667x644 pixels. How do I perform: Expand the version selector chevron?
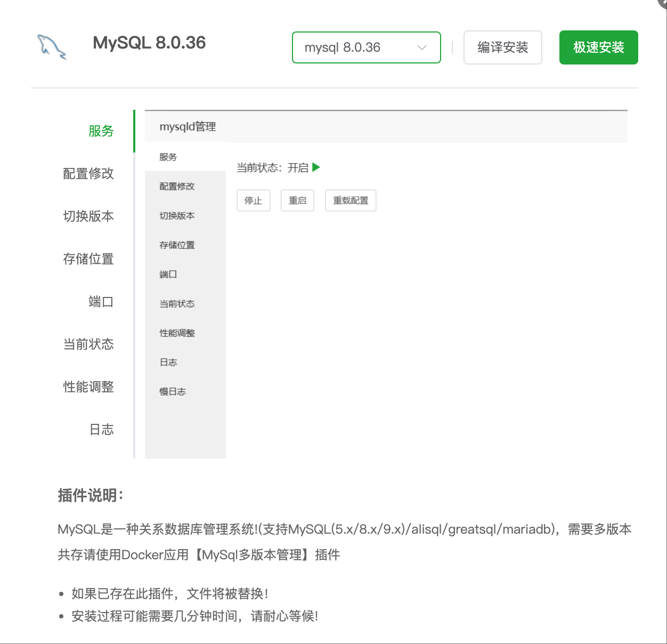(422, 47)
